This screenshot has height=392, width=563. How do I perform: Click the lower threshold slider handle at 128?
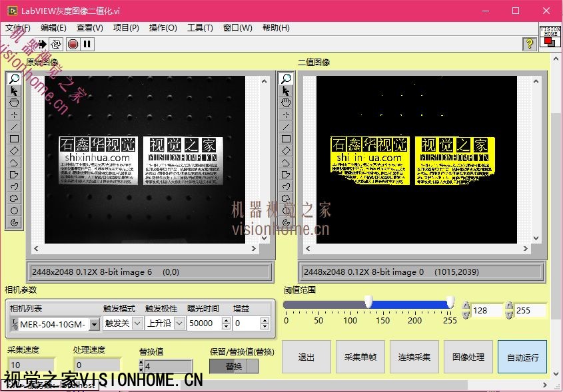click(368, 303)
